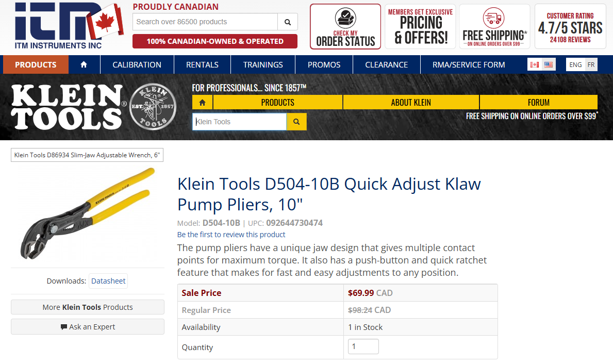Open Check My Order Status

click(x=345, y=26)
